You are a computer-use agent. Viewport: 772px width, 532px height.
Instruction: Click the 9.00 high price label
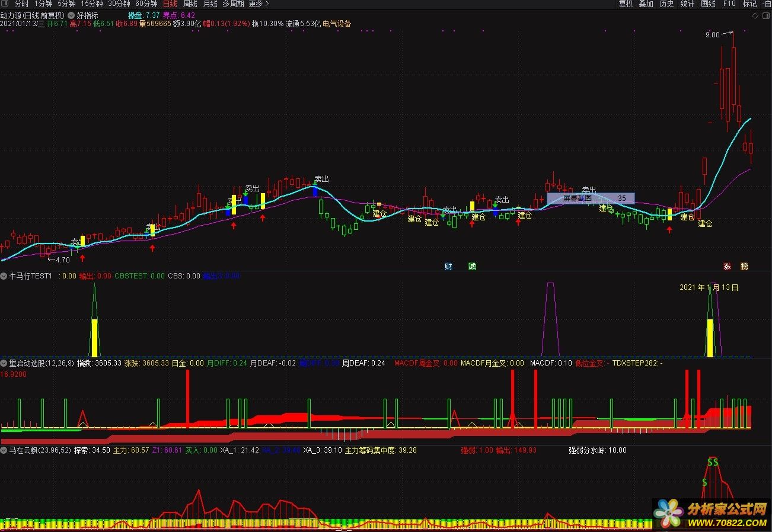(712, 35)
